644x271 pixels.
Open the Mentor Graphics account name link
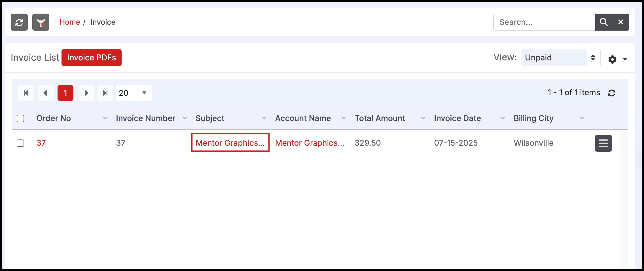tap(310, 143)
